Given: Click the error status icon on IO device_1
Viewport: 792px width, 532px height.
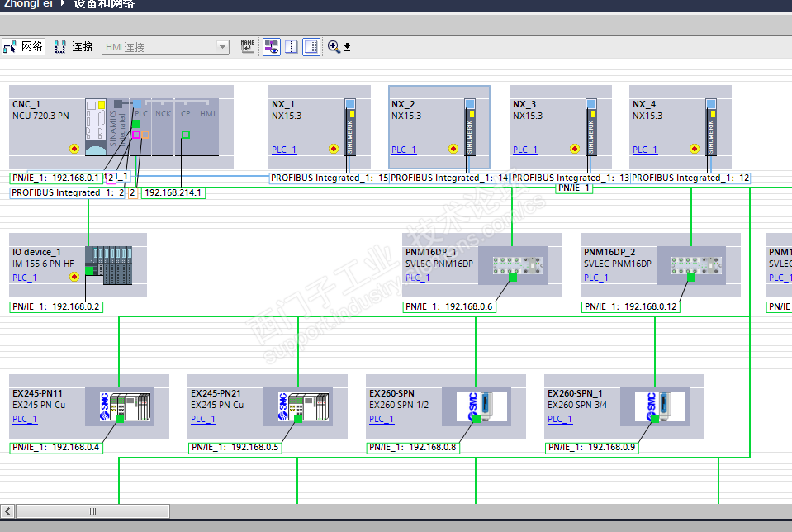Looking at the screenshot, I should coord(74,277).
